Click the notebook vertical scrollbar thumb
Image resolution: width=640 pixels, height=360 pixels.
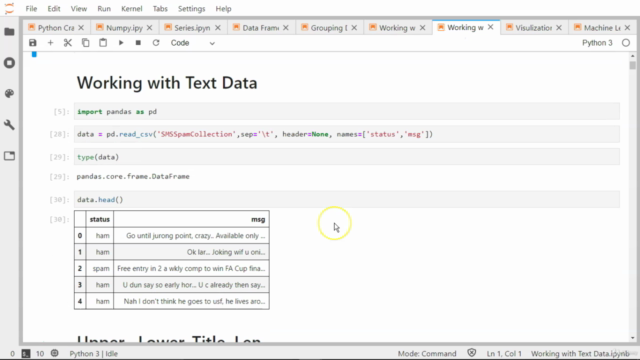632,65
